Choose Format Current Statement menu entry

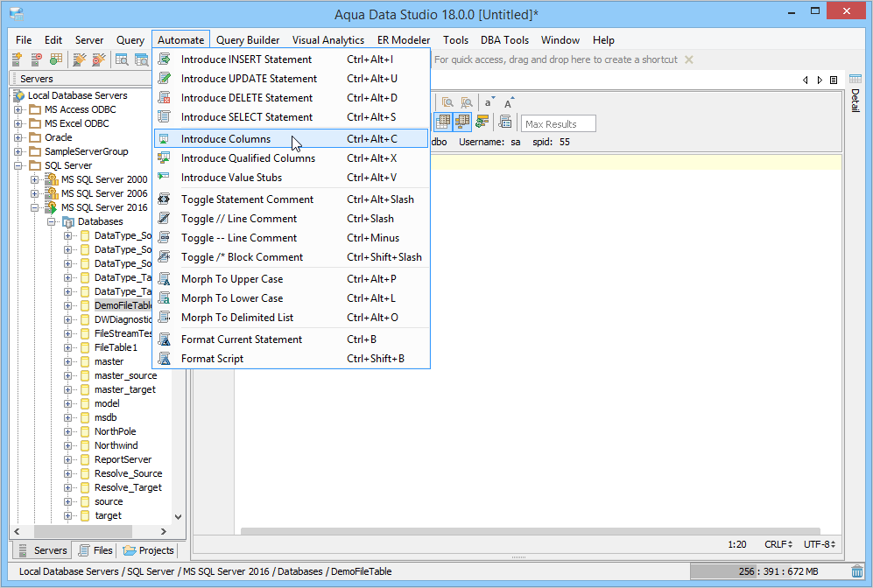coord(291,339)
